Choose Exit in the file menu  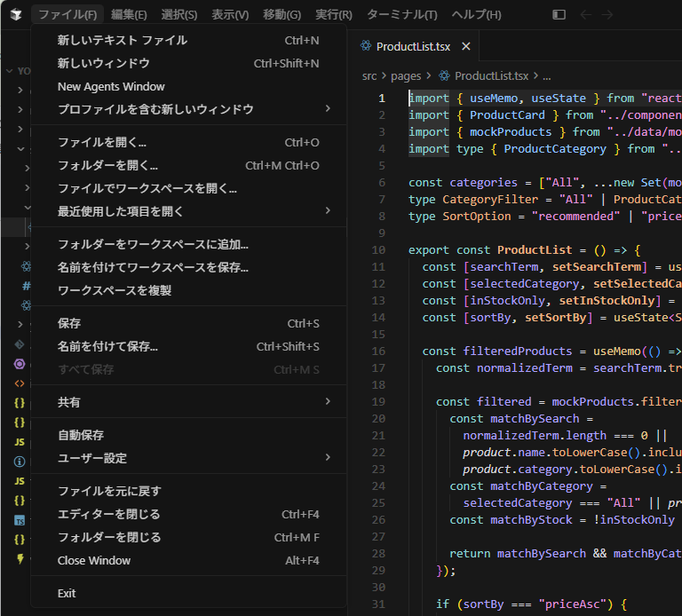tap(189, 594)
